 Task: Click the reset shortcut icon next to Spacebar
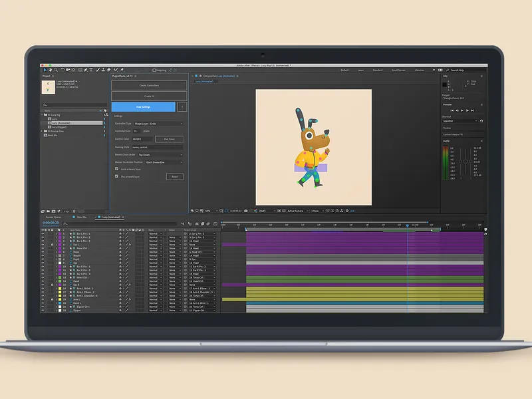(481, 121)
